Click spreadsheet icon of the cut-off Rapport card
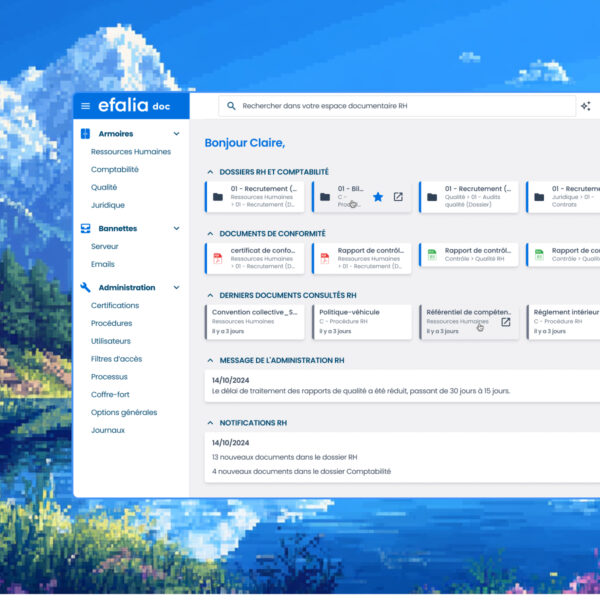 [x=539, y=254]
